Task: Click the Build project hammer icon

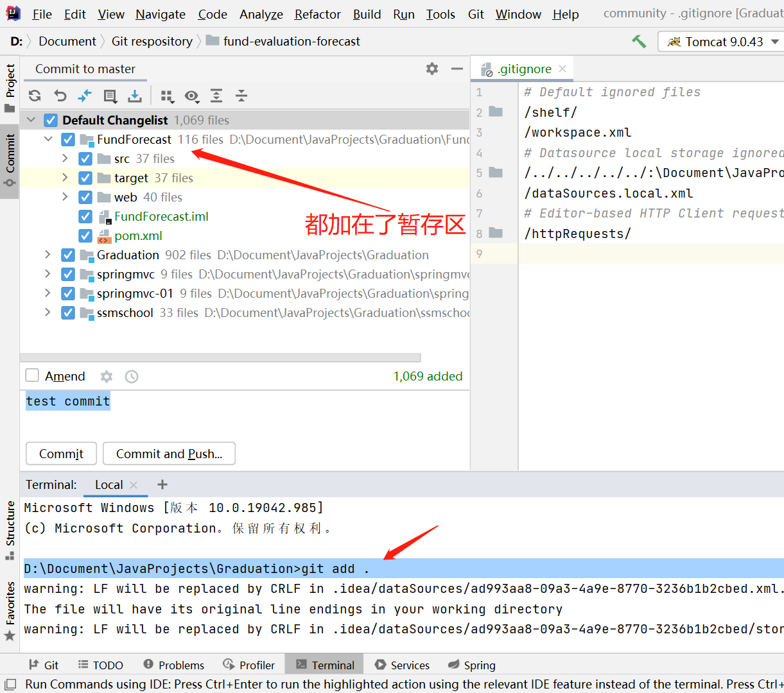Action: tap(639, 41)
